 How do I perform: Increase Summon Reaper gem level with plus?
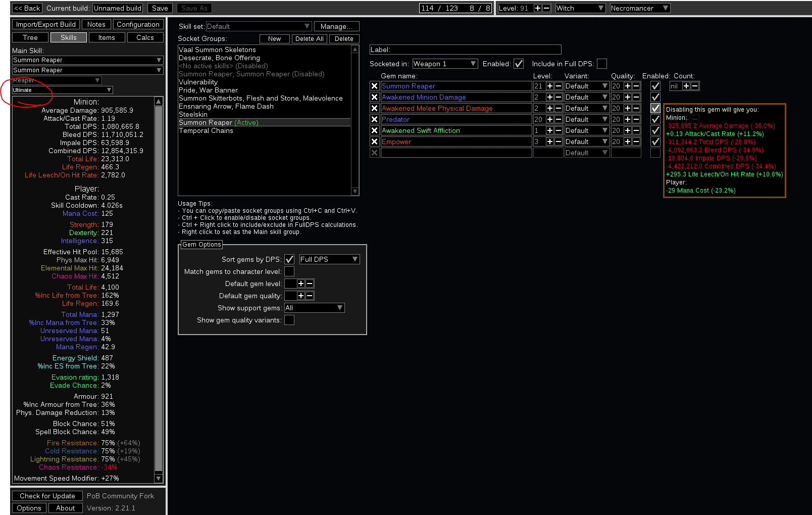pos(550,86)
